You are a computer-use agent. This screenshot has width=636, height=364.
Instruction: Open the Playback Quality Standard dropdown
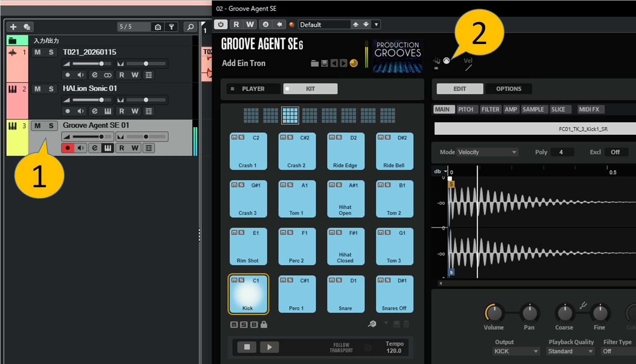(x=570, y=351)
